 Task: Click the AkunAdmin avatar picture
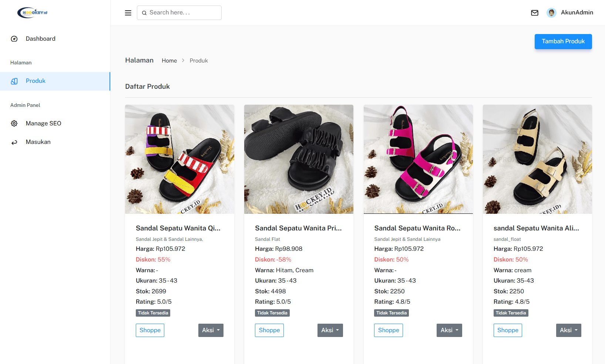click(x=551, y=13)
